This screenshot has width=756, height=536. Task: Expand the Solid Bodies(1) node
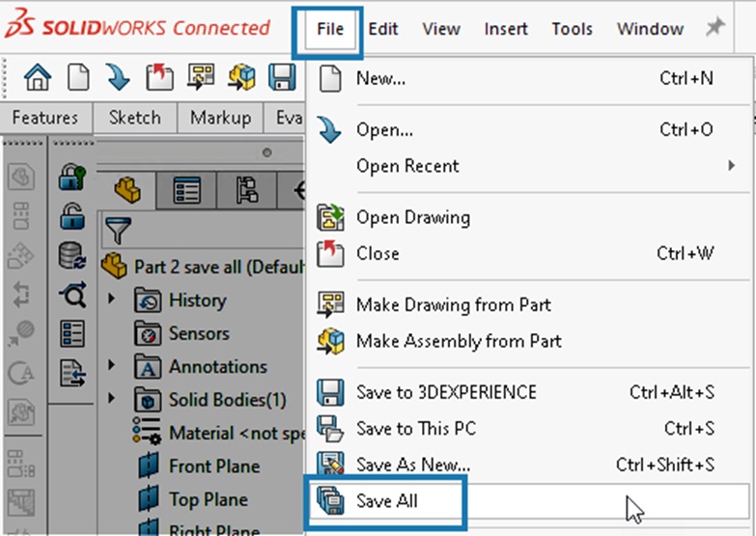click(x=112, y=399)
